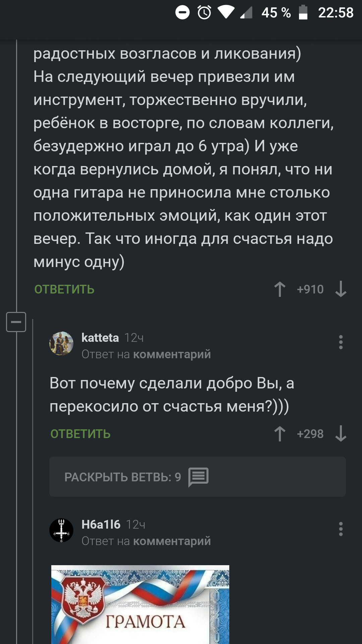Tap the alarm clock status bar icon
Image resolution: width=362 pixels, height=644 pixels.
[x=204, y=13]
